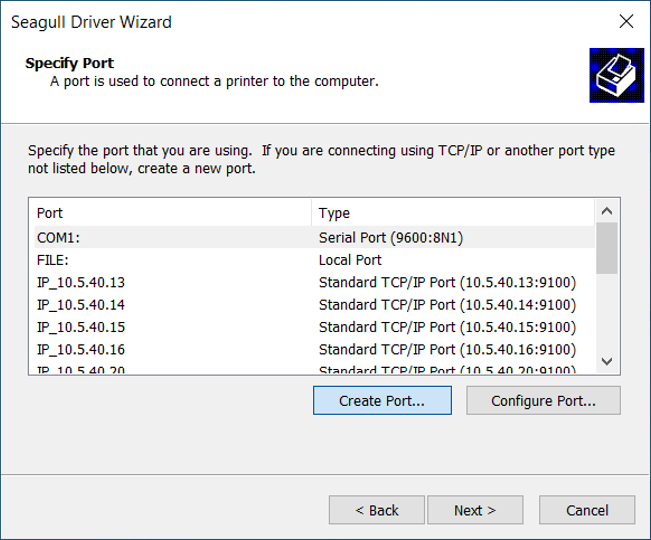Click Serial Port (9600:8N1) type cell
This screenshot has width=651, height=540.
391,237
